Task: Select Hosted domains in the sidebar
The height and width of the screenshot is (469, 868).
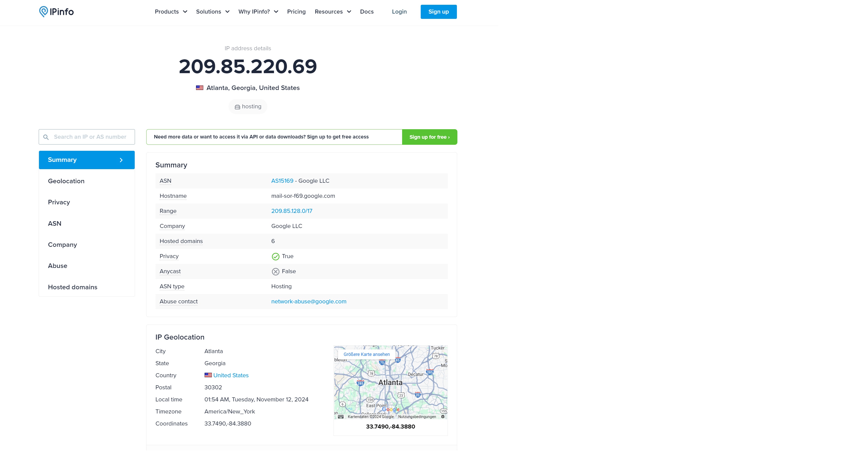Action: 72,287
